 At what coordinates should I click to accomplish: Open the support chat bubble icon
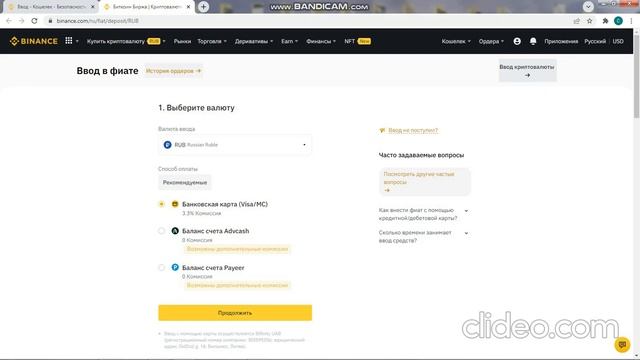pos(622,344)
